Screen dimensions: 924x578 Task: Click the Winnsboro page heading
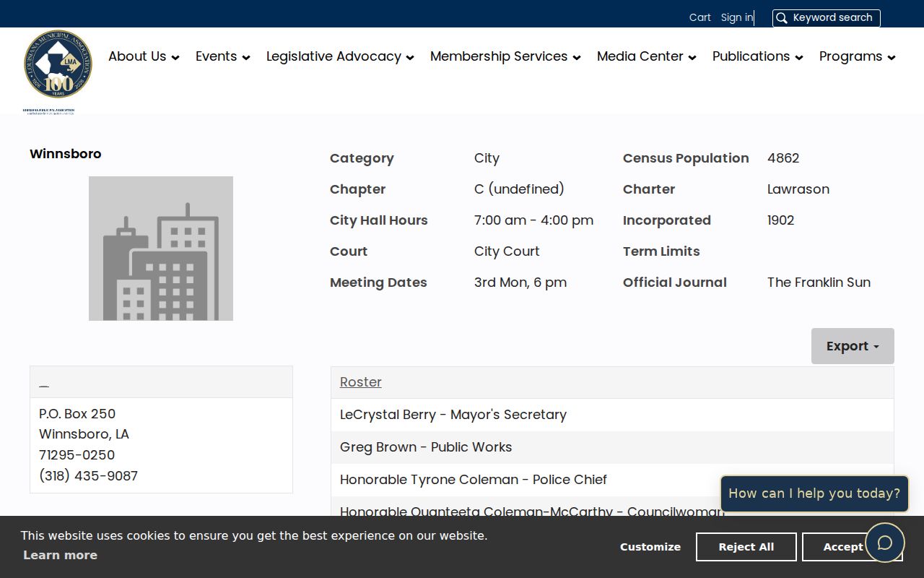(66, 154)
